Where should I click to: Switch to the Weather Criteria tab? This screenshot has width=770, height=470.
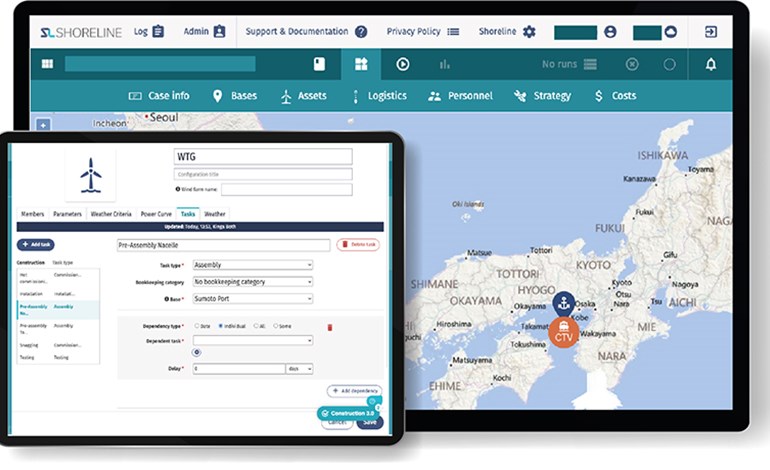click(111, 214)
